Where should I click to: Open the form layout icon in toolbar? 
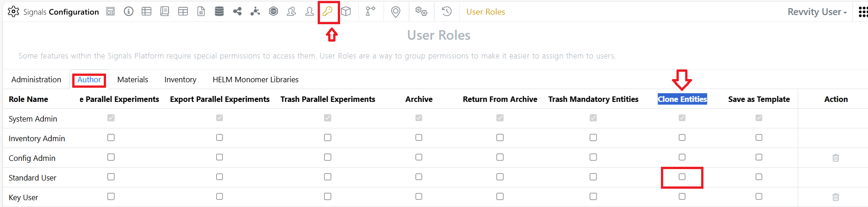click(111, 11)
